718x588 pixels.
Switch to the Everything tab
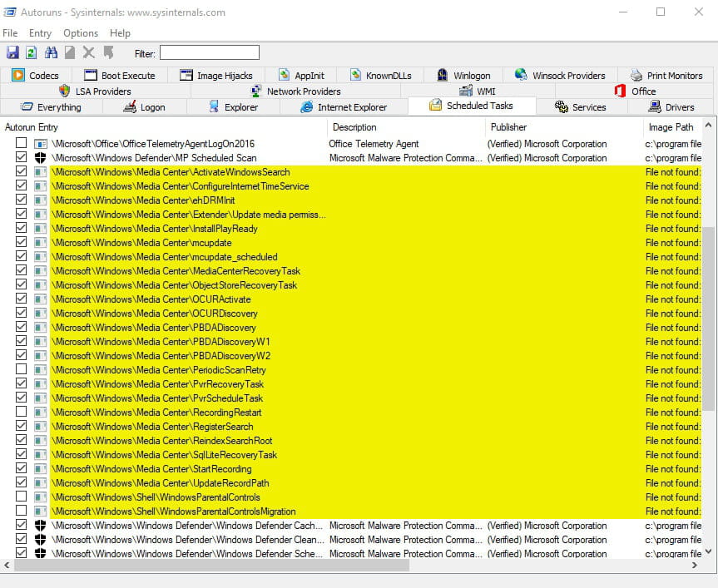52,107
